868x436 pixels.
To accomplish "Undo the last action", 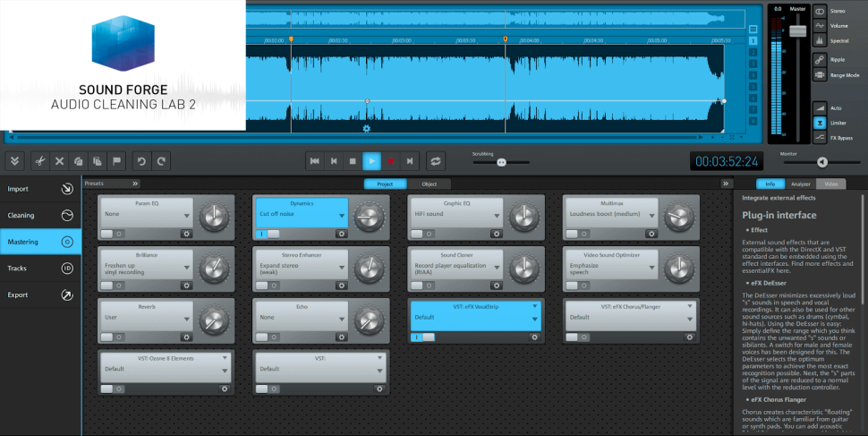I will (141, 161).
